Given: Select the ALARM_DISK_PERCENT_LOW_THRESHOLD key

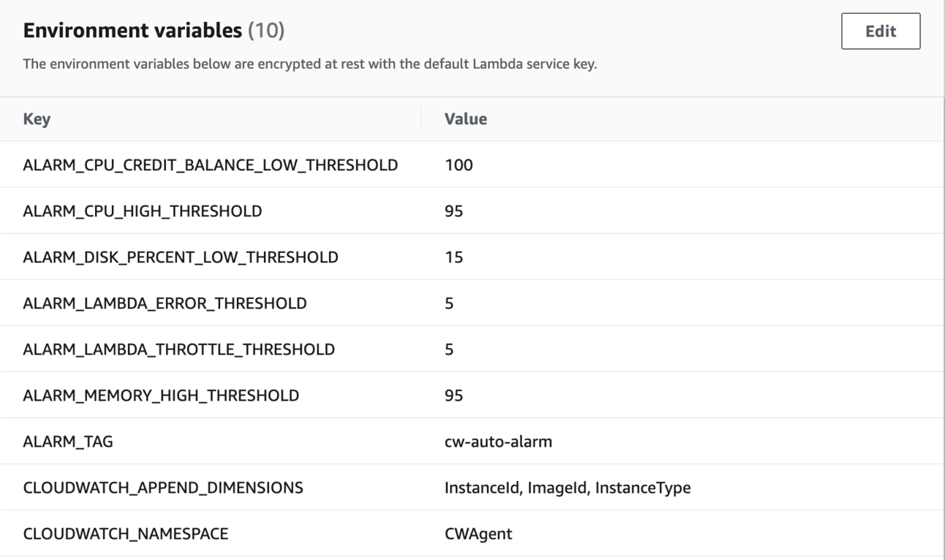Looking at the screenshot, I should coord(180,257).
